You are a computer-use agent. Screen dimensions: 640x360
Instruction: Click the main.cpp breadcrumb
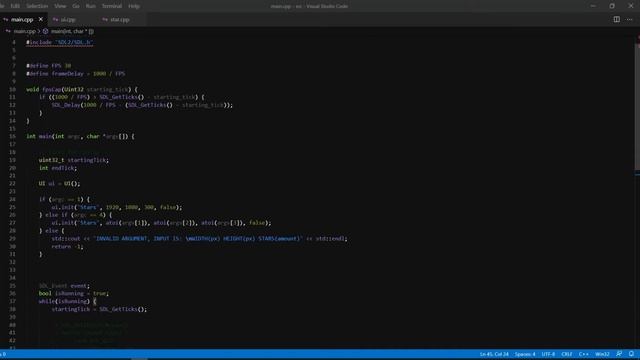click(x=24, y=31)
